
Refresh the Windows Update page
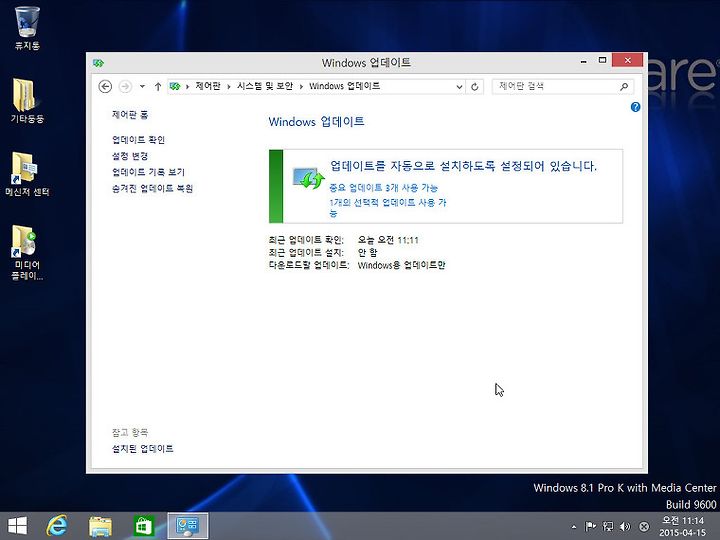(x=475, y=86)
